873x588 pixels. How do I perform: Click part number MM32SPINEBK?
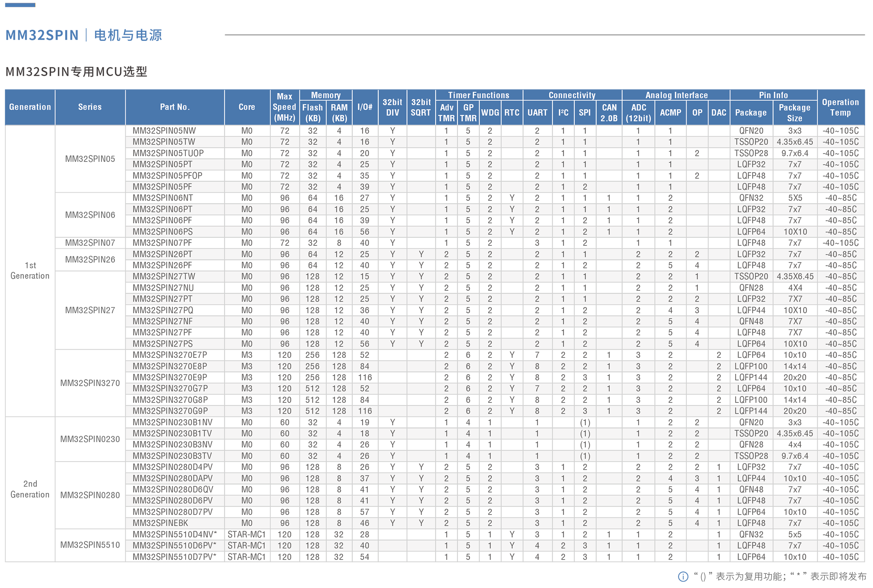[160, 523]
